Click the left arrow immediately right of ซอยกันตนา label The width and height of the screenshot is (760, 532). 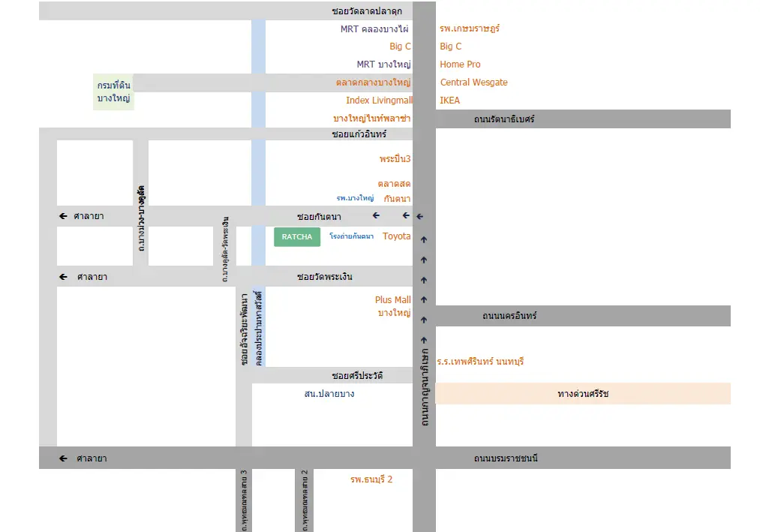tap(377, 216)
